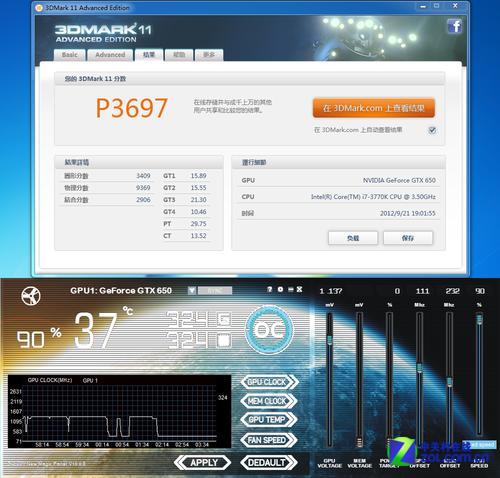Click the 负载 load button
This screenshot has width=500, height=478.
353,238
